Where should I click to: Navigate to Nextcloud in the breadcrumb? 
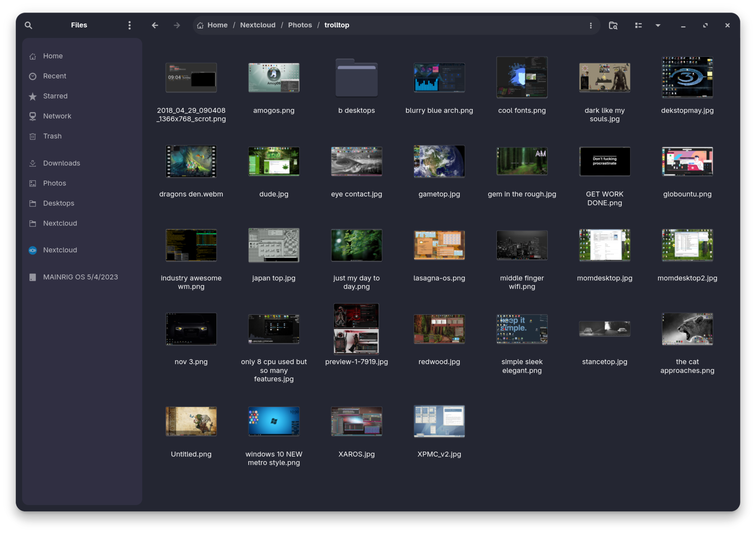point(258,25)
